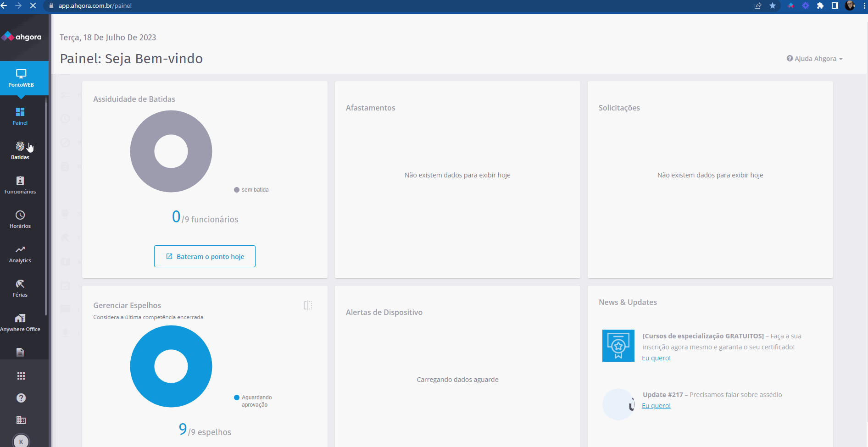
Task: Click Bateram o ponto hoje button
Action: click(x=205, y=256)
